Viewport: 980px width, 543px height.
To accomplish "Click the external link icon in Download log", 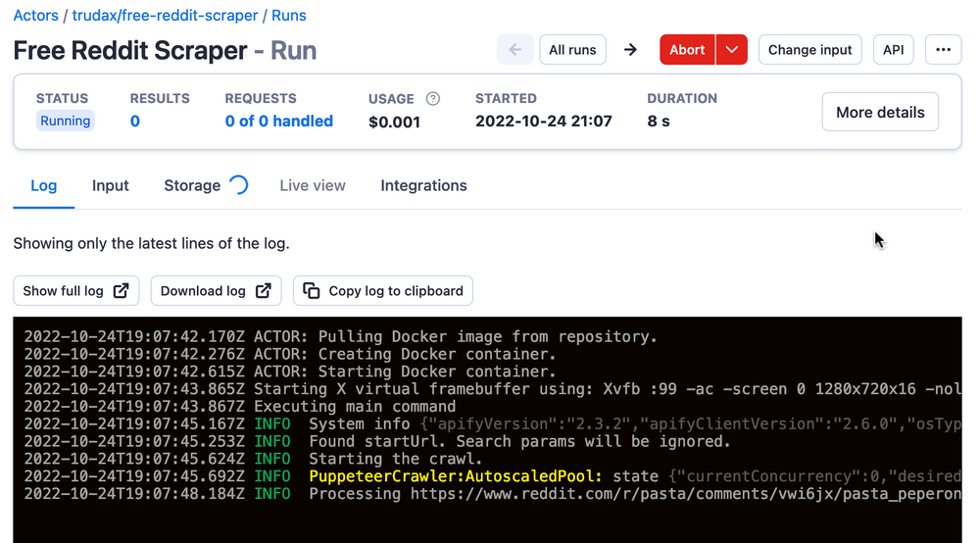I will click(x=264, y=290).
